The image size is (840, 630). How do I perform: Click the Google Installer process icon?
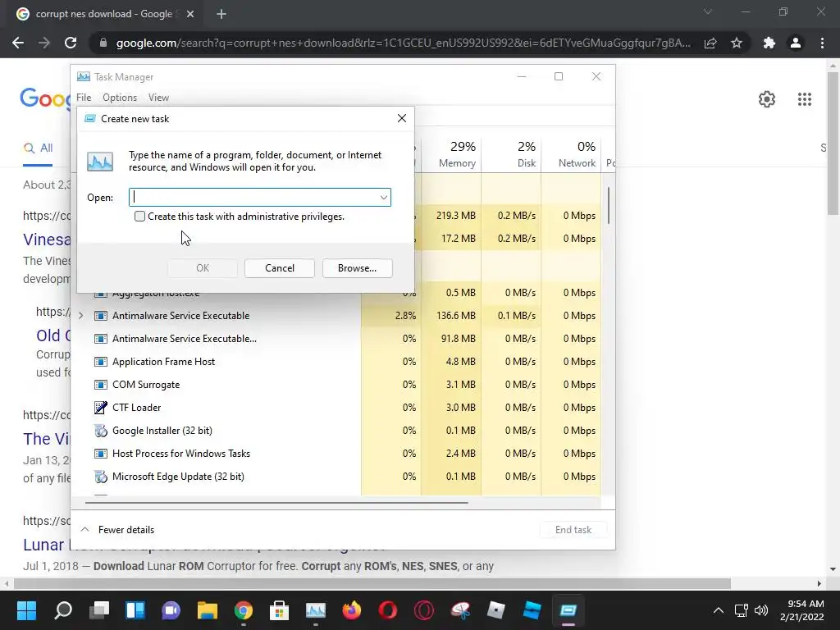pos(101,431)
